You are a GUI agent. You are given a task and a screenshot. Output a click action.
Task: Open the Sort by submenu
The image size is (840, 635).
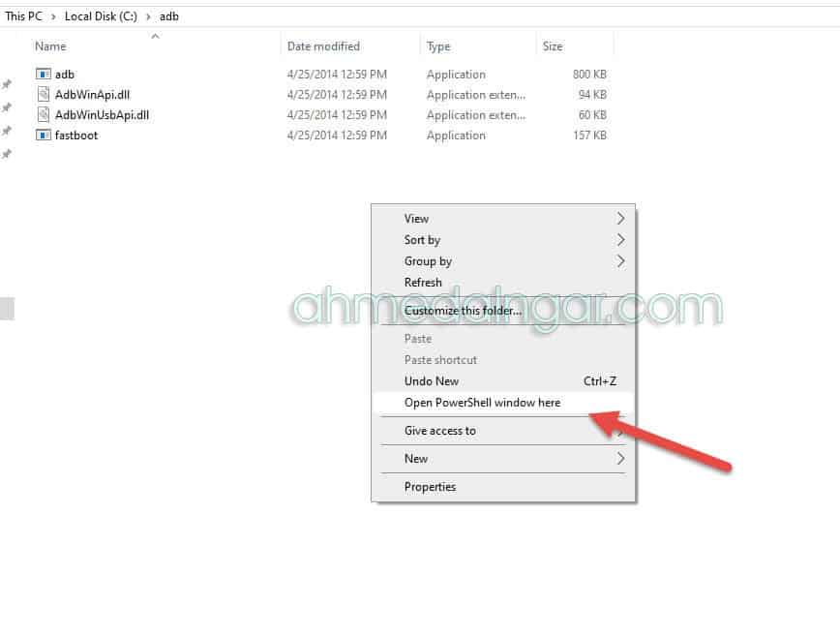tap(503, 240)
